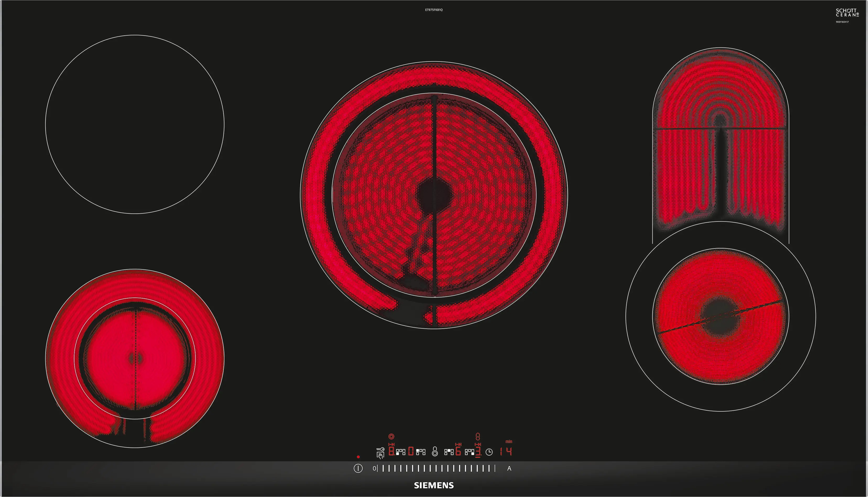Tap the power level 3 display
This screenshot has height=497, width=868.
pyautogui.click(x=478, y=451)
